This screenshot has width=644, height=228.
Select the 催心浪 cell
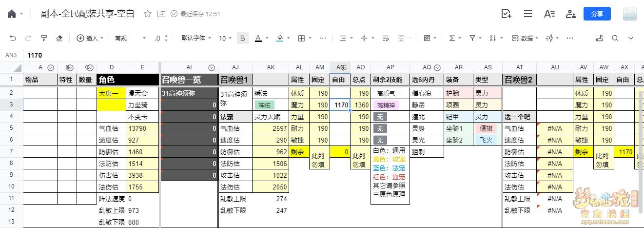point(427,93)
